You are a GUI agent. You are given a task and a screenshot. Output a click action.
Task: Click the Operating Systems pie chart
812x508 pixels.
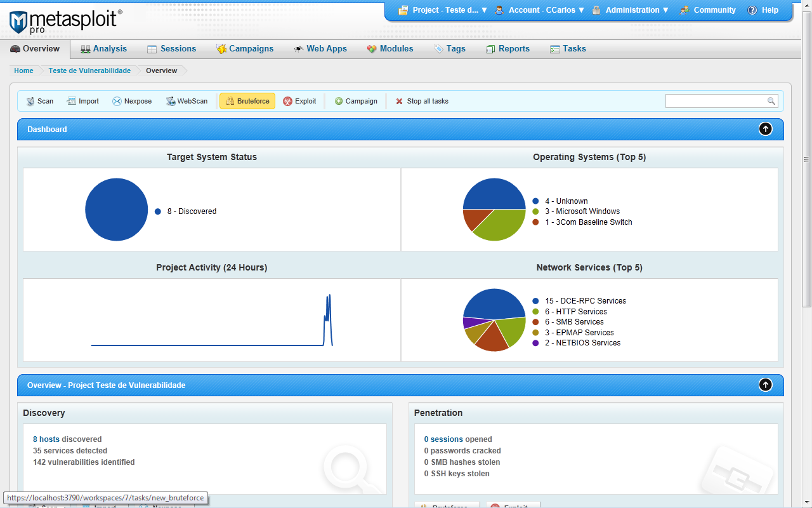click(x=494, y=210)
